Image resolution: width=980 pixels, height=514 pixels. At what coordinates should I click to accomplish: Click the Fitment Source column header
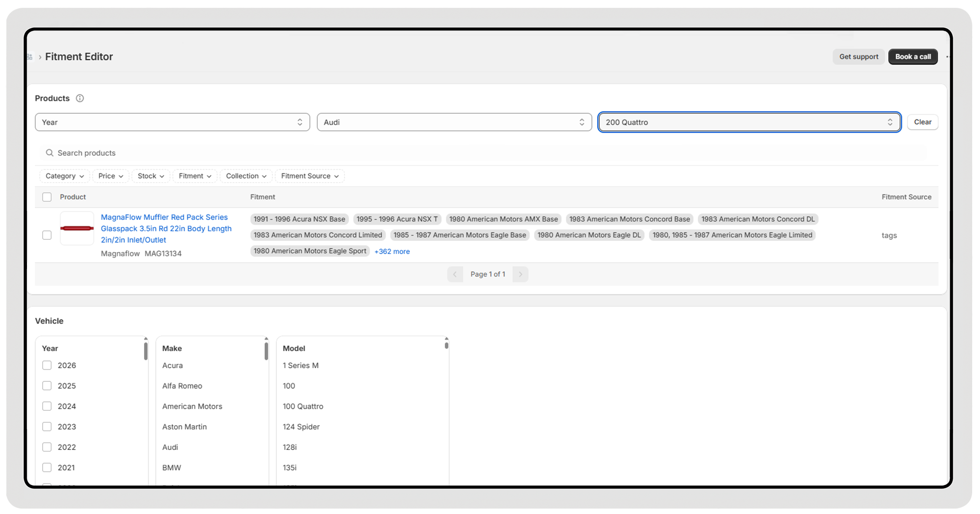tap(906, 197)
